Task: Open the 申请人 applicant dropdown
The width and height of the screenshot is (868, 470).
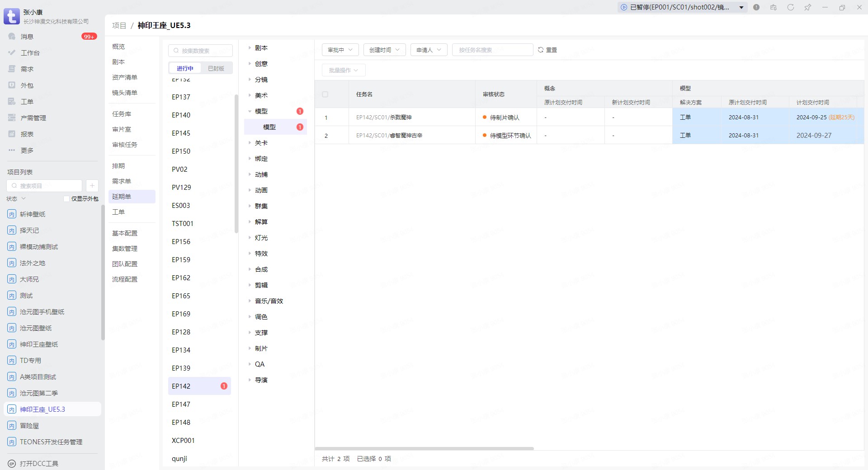Action: tap(429, 50)
